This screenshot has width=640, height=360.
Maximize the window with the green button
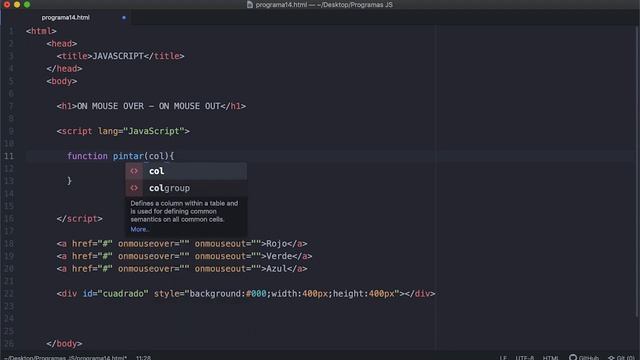[27, 4]
